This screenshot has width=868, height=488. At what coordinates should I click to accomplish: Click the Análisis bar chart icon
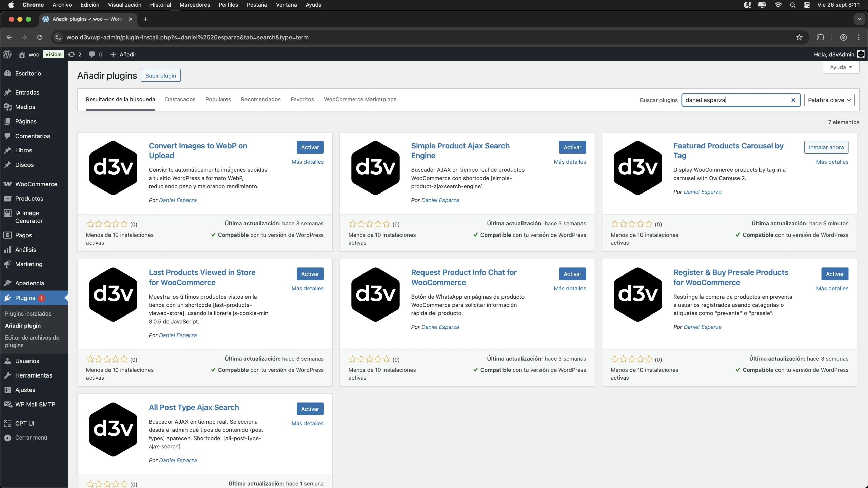7,250
